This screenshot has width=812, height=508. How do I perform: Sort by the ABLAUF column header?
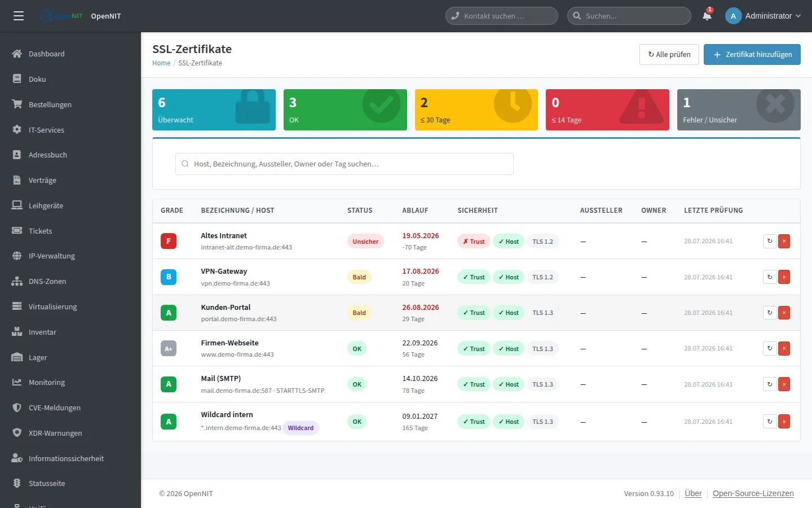point(415,211)
